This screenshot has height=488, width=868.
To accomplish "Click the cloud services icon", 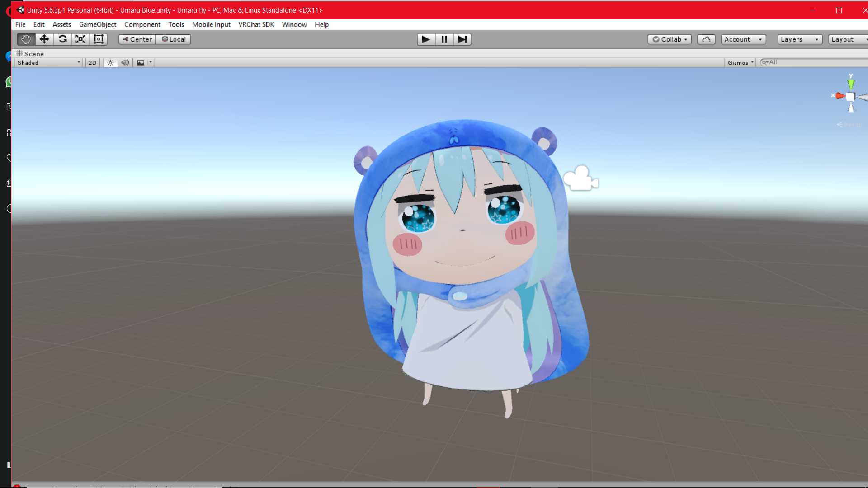I will [706, 39].
